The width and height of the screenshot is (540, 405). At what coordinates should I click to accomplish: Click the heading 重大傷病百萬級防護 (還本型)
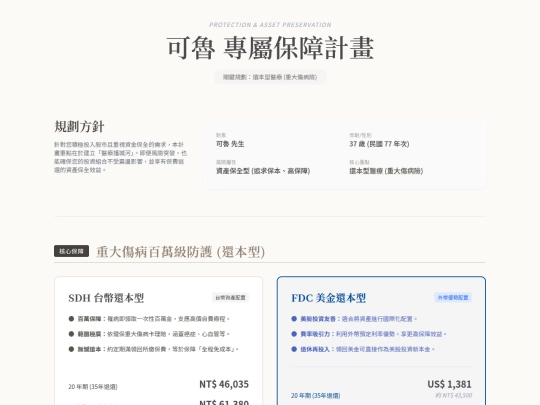pos(180,252)
